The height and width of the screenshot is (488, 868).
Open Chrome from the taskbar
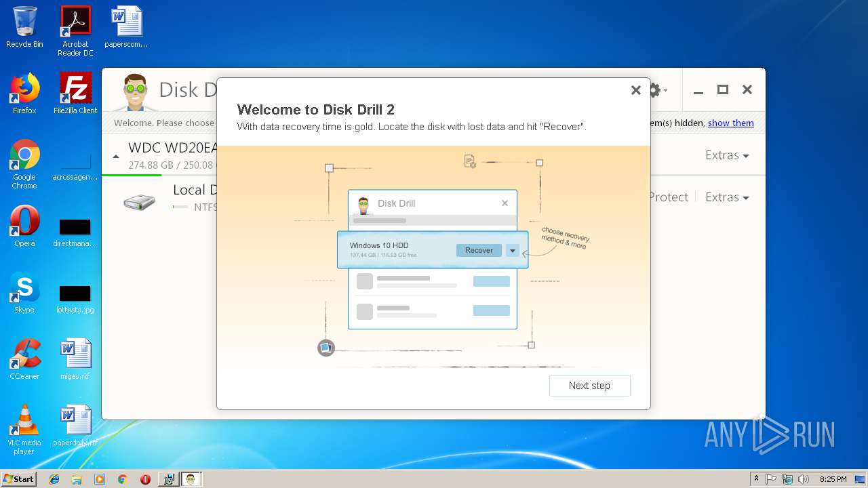122,479
